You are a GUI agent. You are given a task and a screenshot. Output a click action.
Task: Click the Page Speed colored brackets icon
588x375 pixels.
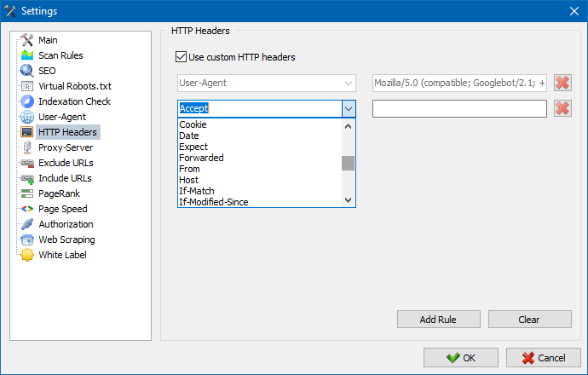point(27,209)
